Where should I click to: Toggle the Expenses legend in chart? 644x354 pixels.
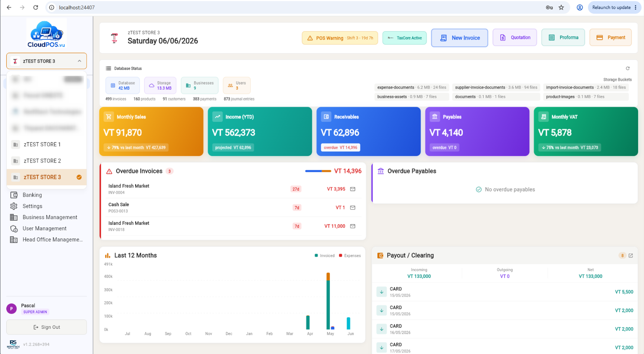(350, 256)
